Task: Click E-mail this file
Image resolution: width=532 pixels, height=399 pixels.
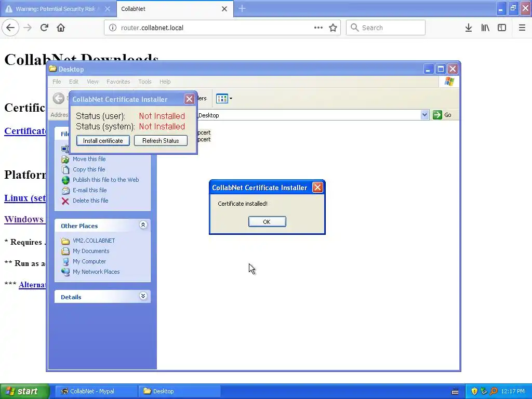Action: (x=89, y=190)
